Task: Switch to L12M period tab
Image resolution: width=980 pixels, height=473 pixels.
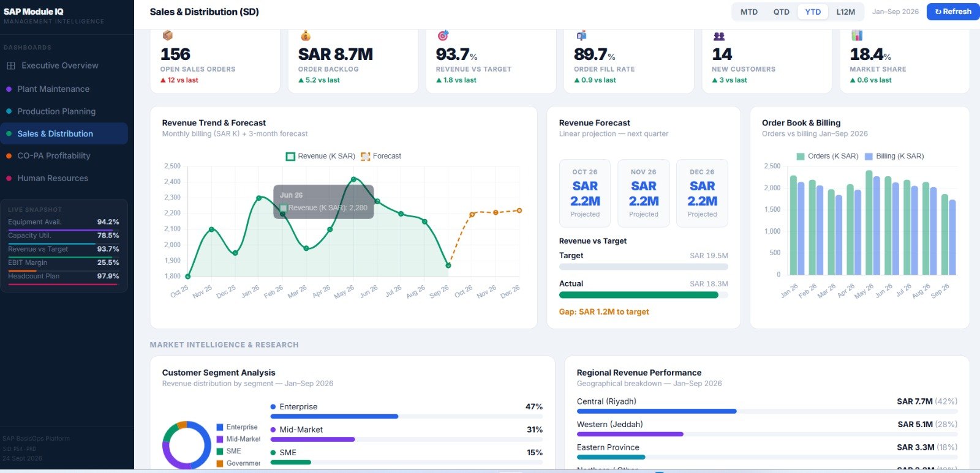Action: tap(846, 12)
